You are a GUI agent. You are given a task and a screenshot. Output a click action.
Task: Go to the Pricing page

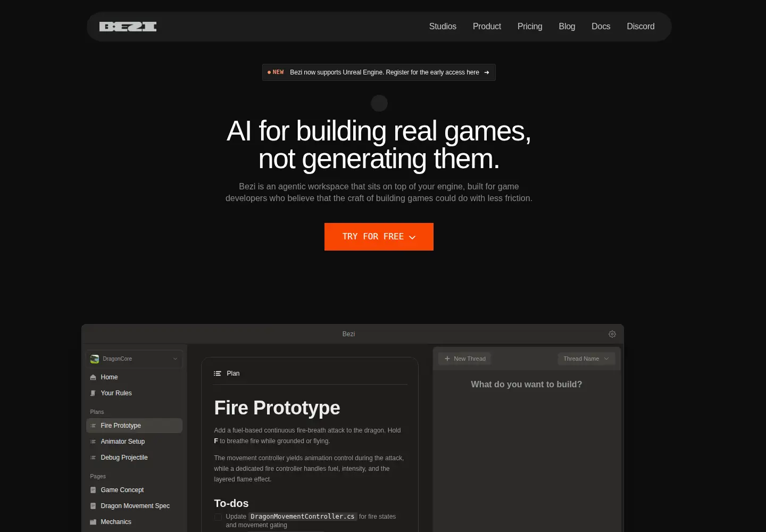click(x=530, y=27)
